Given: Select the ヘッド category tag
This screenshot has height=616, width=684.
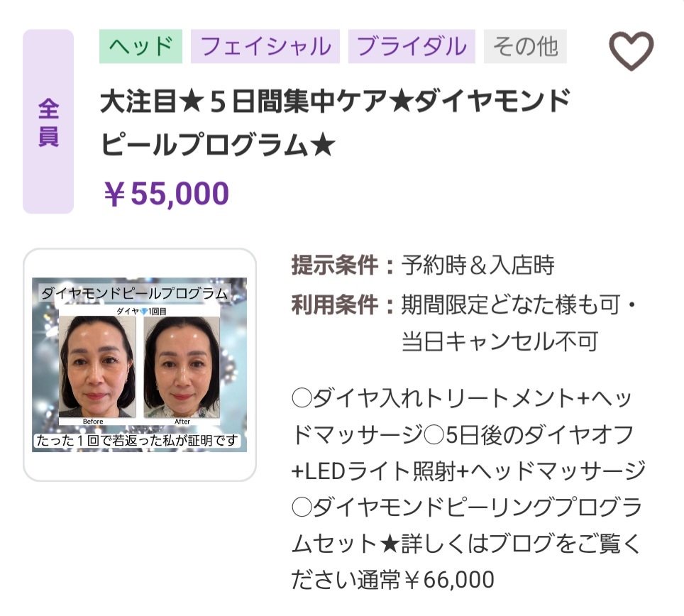Looking at the screenshot, I should [140, 46].
